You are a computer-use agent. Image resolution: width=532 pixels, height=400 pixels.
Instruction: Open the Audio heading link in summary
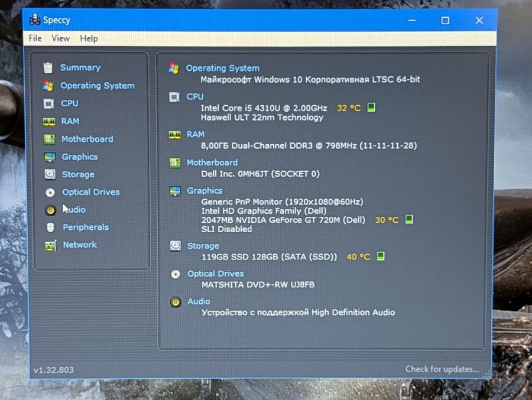point(199,301)
